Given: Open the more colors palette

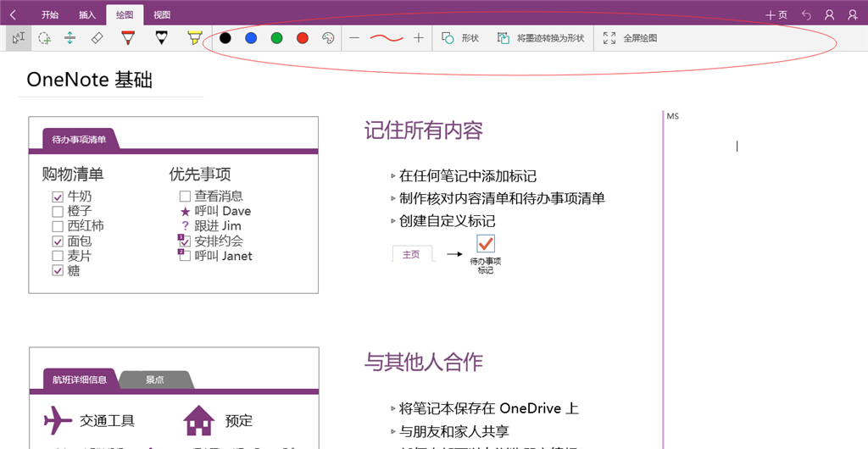Looking at the screenshot, I should tap(328, 38).
